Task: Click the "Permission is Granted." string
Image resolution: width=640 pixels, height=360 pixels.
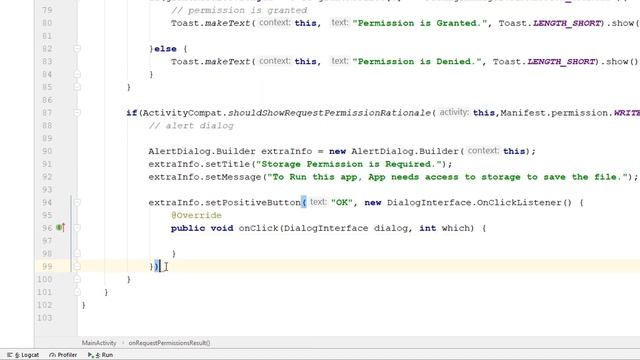Action: pyautogui.click(x=420, y=23)
